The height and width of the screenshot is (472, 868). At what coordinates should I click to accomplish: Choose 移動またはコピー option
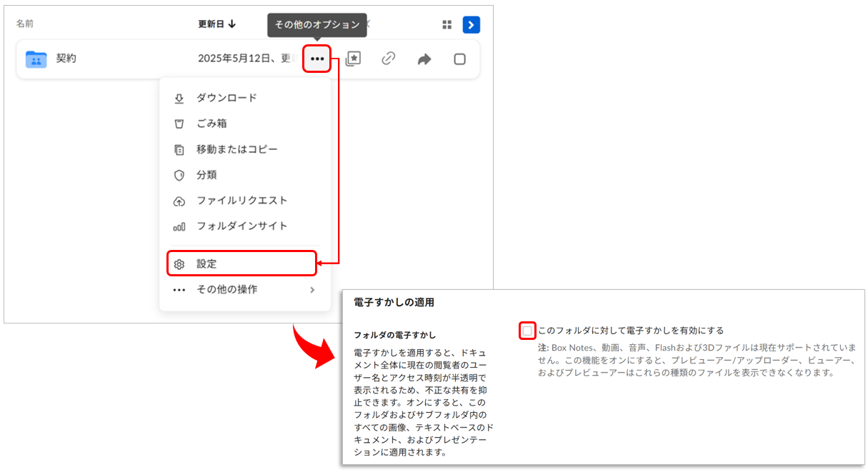237,149
